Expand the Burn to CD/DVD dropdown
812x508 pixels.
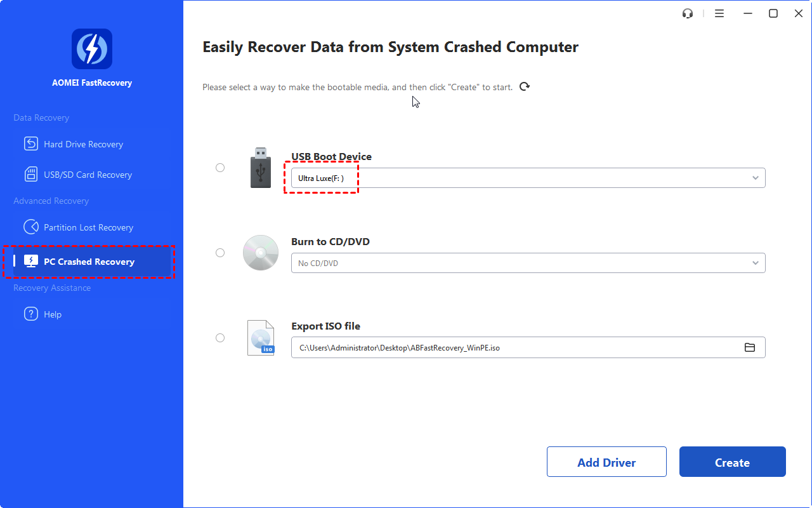click(755, 263)
